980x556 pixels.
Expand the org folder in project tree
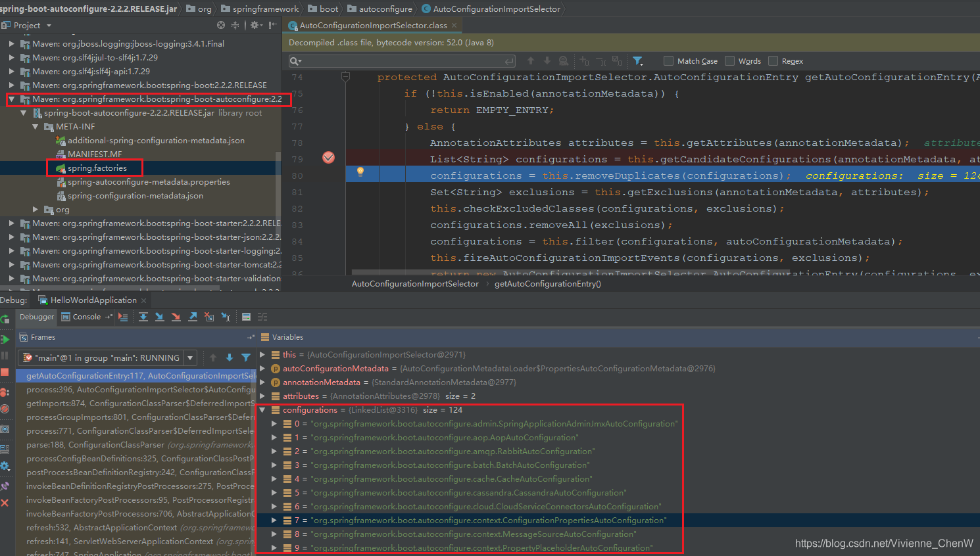point(36,210)
